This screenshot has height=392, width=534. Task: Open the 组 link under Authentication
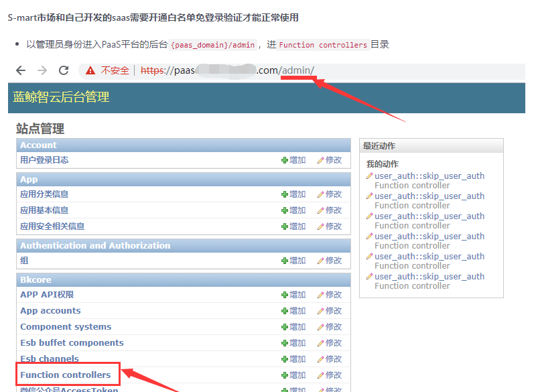click(x=24, y=261)
